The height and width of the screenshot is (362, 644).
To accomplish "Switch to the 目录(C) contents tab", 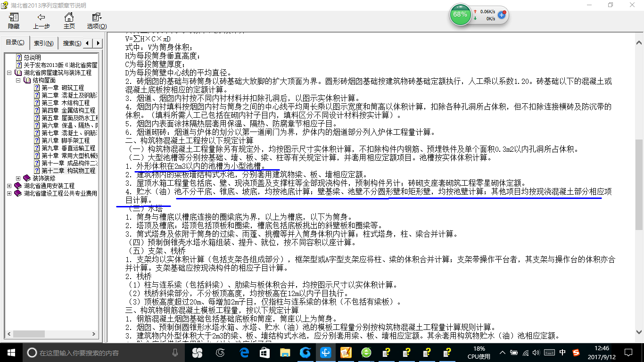I will pos(15,42).
